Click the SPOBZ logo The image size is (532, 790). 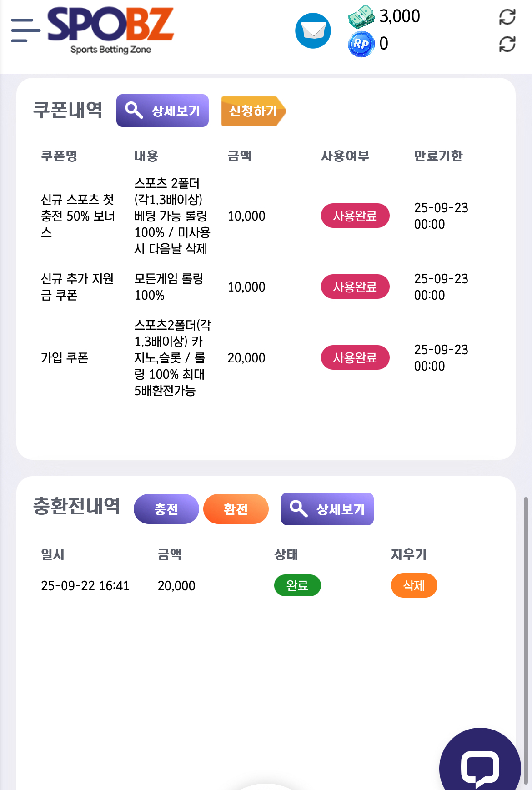coord(110,30)
